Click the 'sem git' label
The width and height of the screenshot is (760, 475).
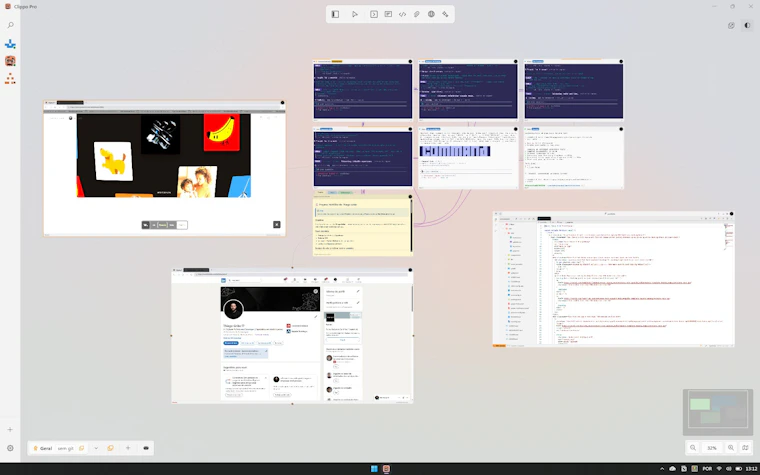[x=65, y=448]
